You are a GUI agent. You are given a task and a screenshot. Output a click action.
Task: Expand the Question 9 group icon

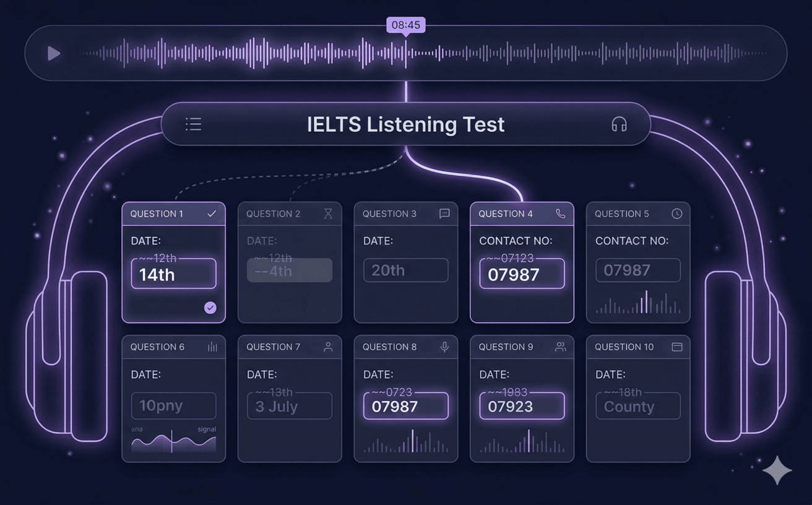pyautogui.click(x=560, y=347)
